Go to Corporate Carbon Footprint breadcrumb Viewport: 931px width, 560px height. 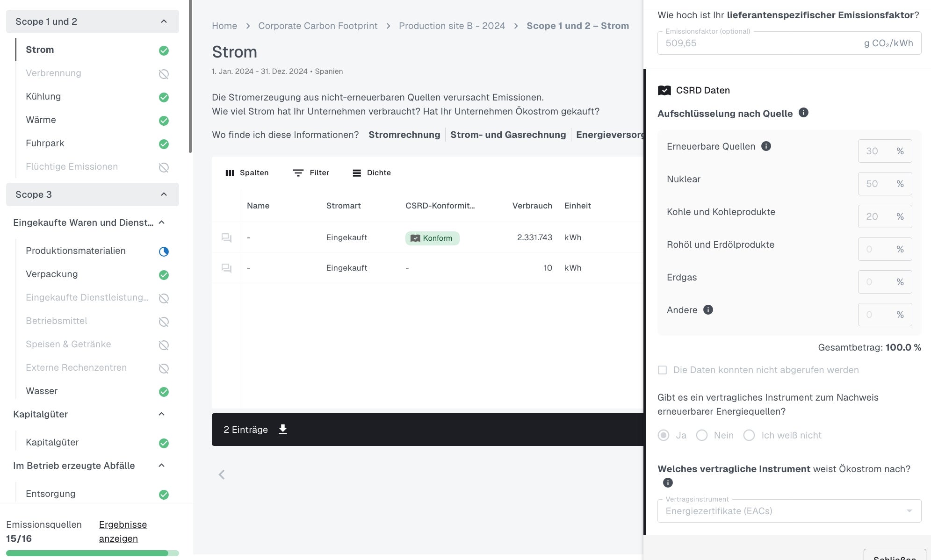(318, 26)
